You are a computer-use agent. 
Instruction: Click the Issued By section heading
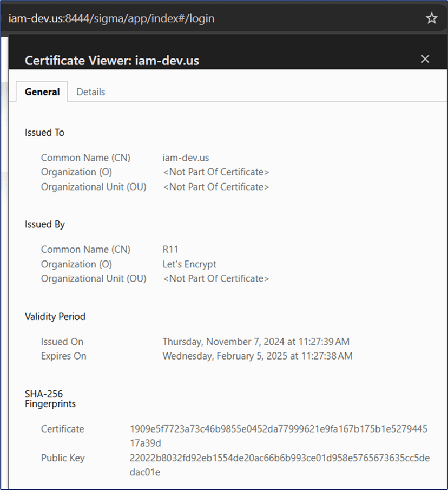[45, 224]
